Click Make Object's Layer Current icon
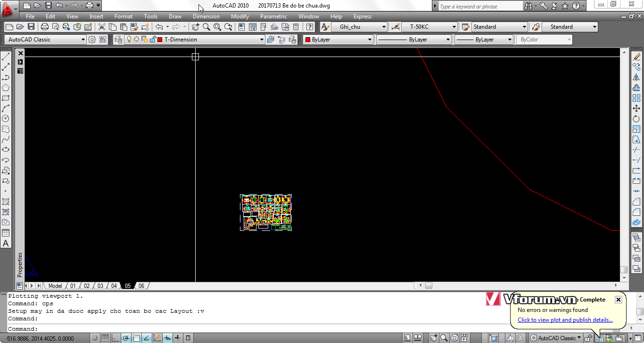 pos(271,40)
